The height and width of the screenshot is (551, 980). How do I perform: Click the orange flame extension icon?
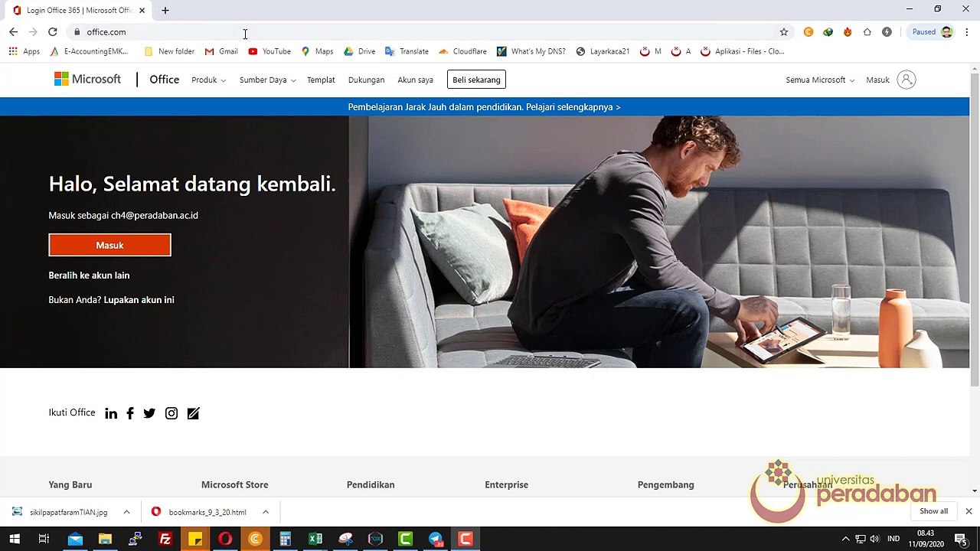point(848,32)
